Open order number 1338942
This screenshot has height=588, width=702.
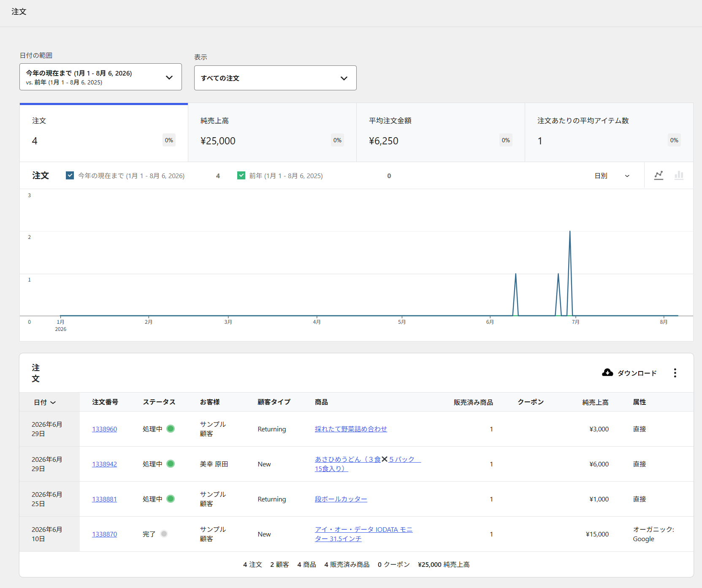105,464
